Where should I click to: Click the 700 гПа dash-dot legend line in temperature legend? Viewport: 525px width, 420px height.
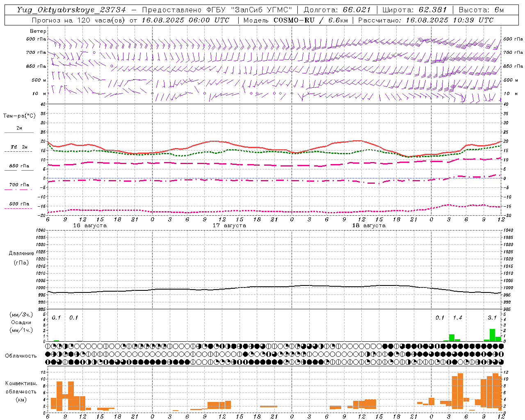(18, 189)
